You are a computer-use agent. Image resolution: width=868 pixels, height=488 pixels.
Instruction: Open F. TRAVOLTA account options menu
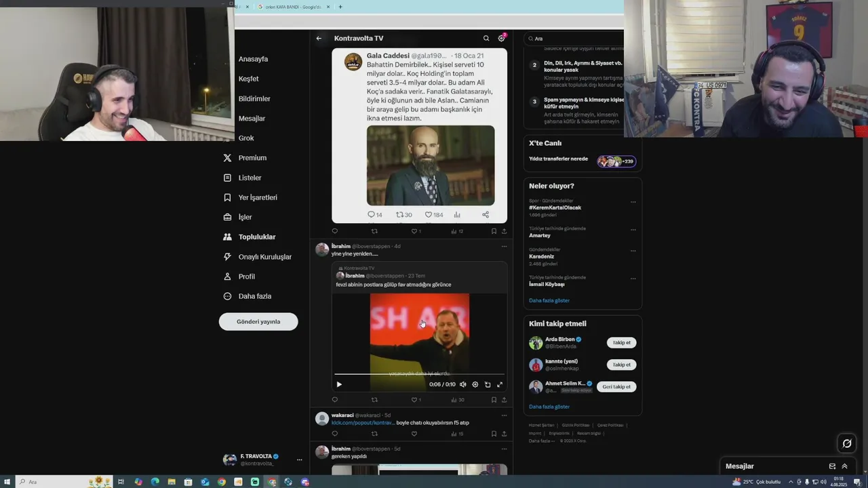pyautogui.click(x=299, y=460)
